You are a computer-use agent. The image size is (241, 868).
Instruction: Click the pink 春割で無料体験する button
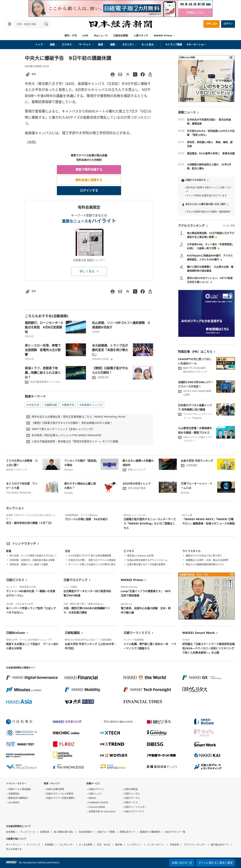tap(89, 169)
